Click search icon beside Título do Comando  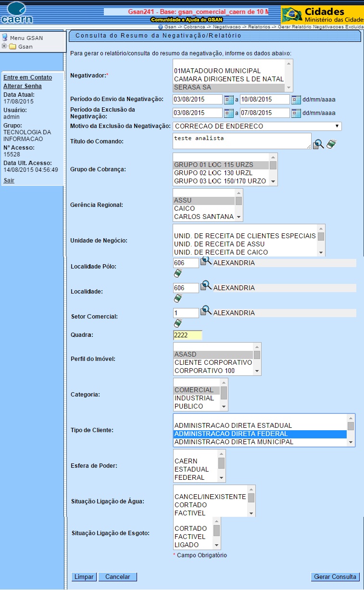[x=318, y=144]
